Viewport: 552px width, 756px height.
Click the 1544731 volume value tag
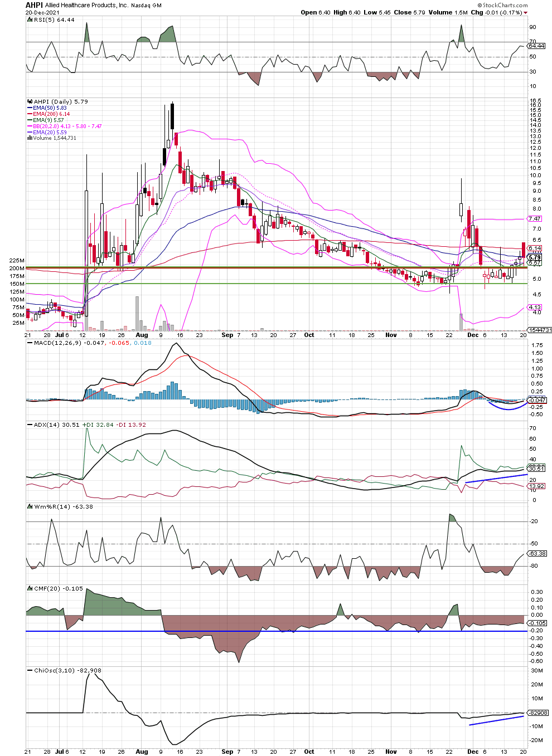(x=539, y=330)
